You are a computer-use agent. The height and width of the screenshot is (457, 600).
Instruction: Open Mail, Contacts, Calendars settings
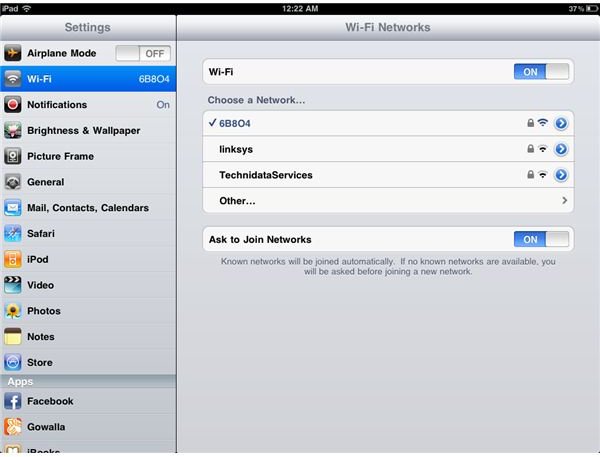point(88,208)
